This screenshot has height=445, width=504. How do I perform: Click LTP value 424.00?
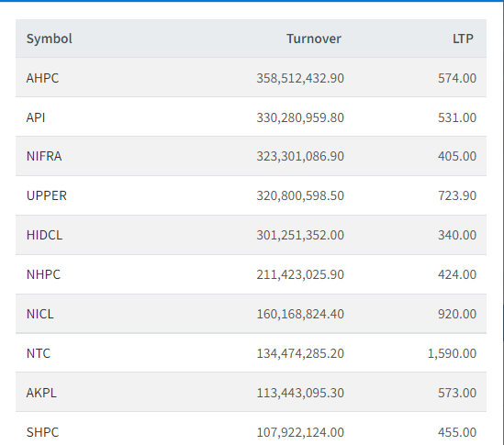click(457, 274)
